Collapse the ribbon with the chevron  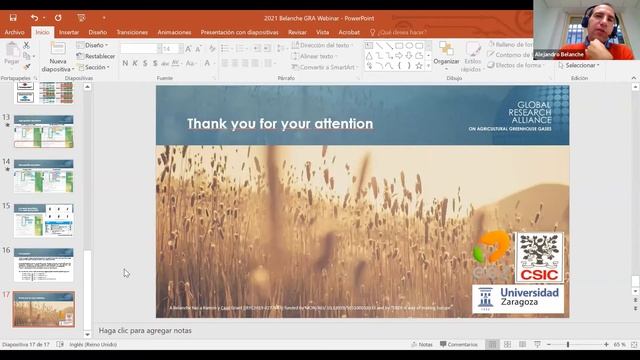[633, 78]
